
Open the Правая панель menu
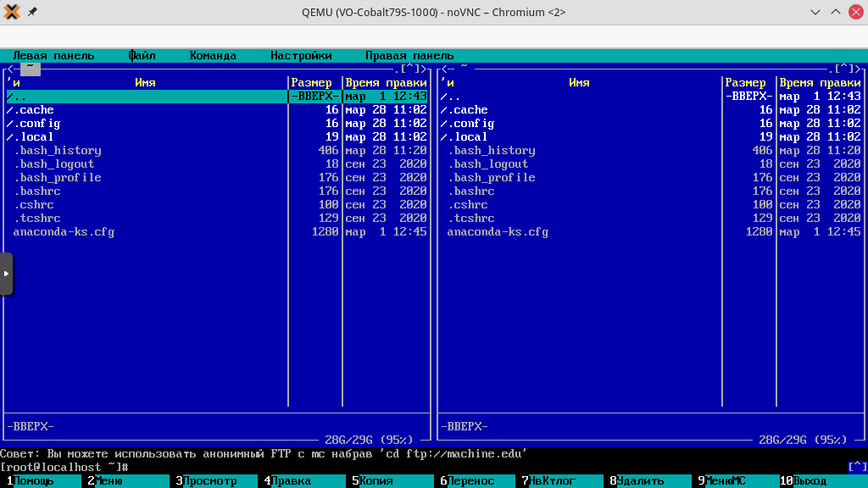409,55
